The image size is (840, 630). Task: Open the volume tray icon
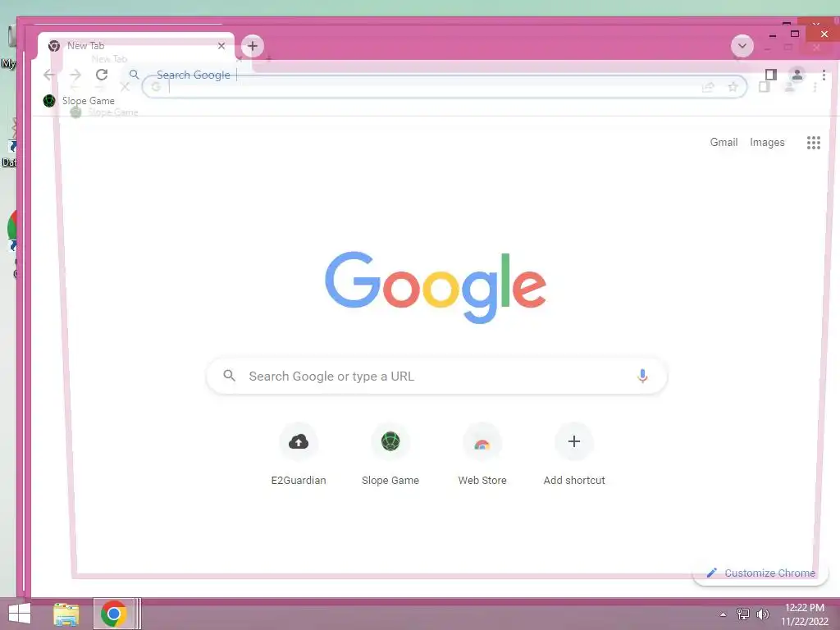point(762,614)
